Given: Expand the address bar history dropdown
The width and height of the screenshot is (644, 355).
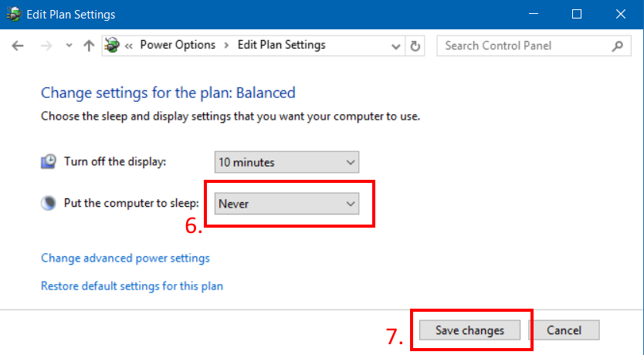Looking at the screenshot, I should [x=397, y=46].
